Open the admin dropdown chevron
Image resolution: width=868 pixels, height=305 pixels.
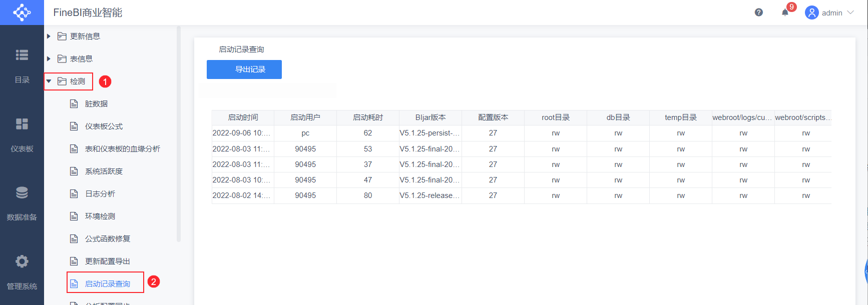coord(850,12)
